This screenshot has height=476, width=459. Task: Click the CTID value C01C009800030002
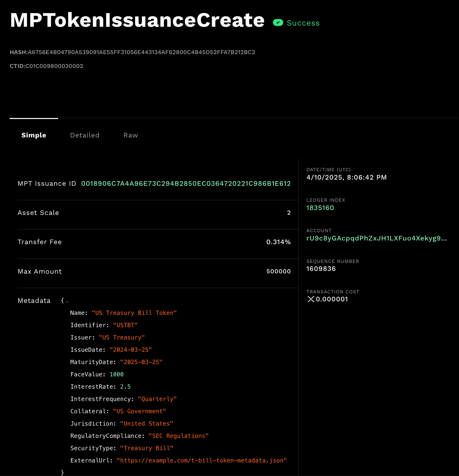pos(54,66)
